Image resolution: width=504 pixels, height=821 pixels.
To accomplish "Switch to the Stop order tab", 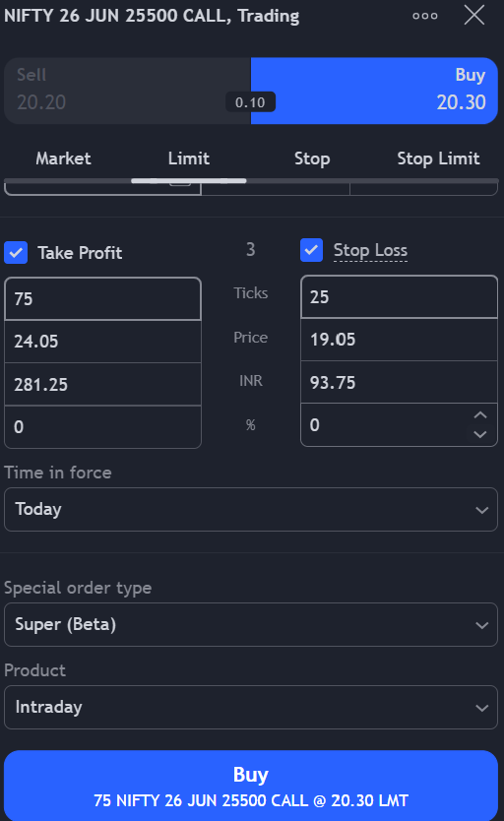I will click(312, 158).
